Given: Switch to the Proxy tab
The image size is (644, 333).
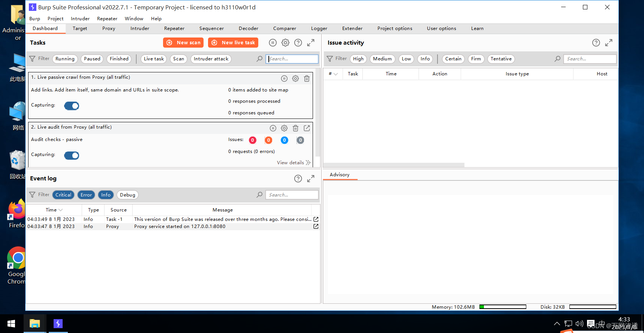Looking at the screenshot, I should coord(109,28).
